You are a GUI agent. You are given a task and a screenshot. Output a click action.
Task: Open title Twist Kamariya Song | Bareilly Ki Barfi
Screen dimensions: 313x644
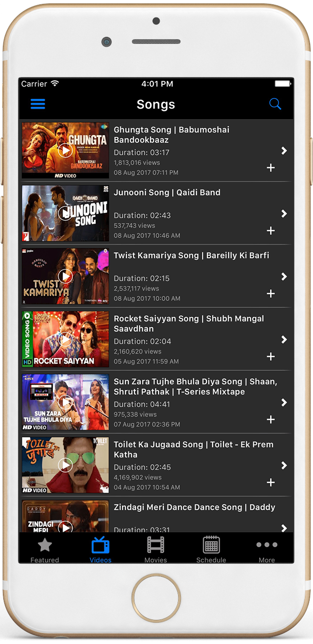191,255
